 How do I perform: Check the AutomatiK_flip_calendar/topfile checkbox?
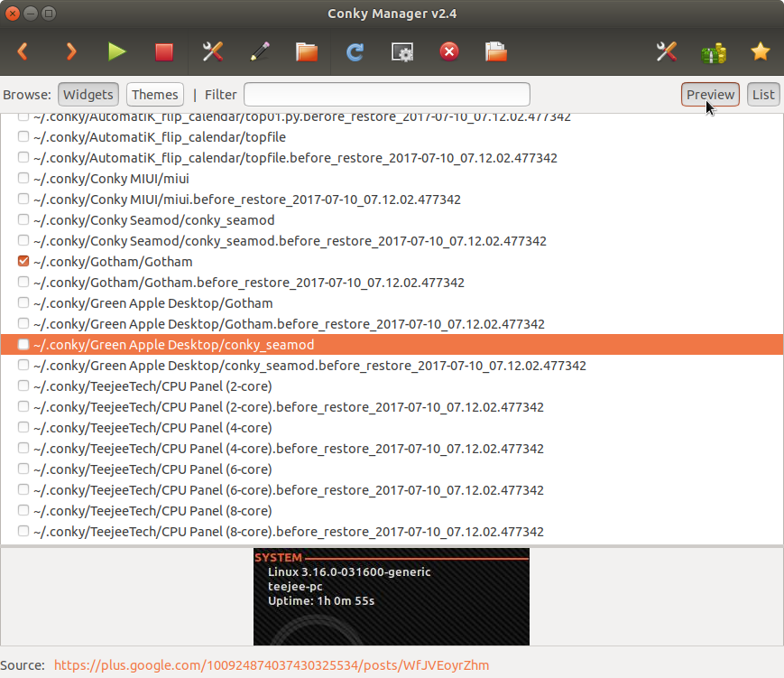(23, 136)
